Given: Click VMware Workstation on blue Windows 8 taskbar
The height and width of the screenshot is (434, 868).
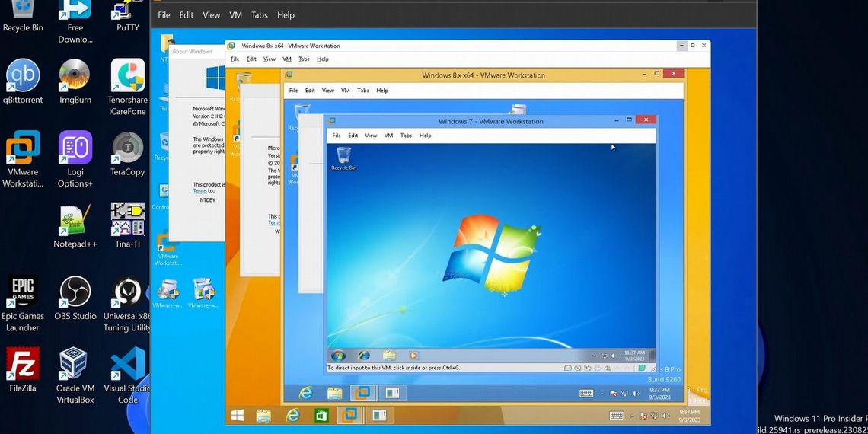Looking at the screenshot, I should coord(363,393).
